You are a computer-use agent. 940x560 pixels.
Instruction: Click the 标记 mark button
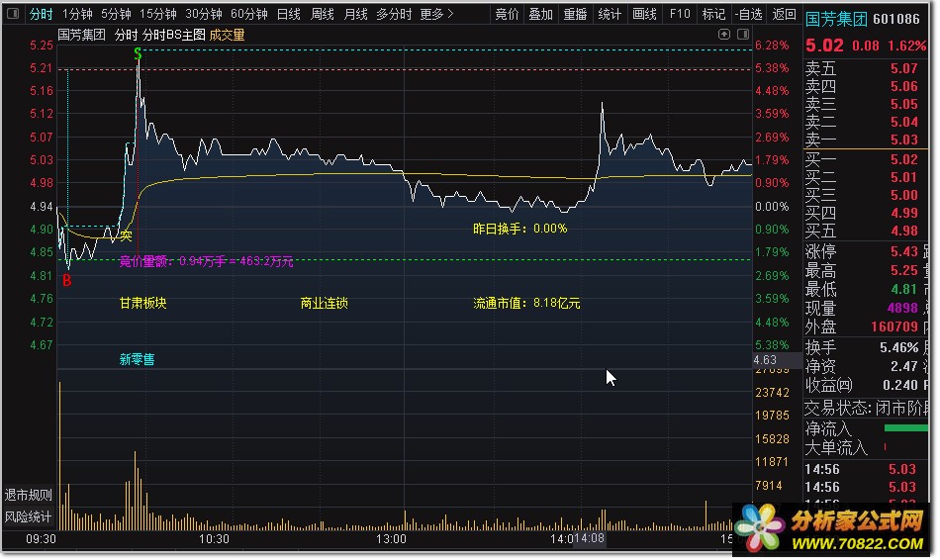pos(713,14)
